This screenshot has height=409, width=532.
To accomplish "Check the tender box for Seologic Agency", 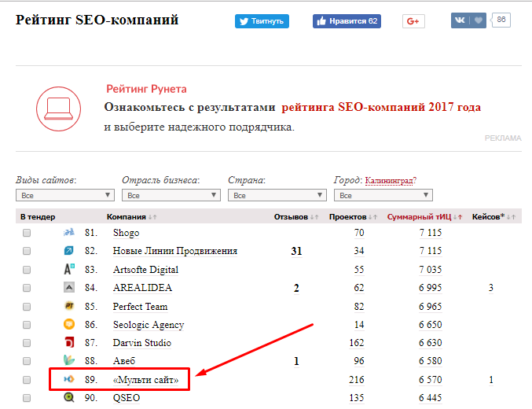I will coord(27,325).
